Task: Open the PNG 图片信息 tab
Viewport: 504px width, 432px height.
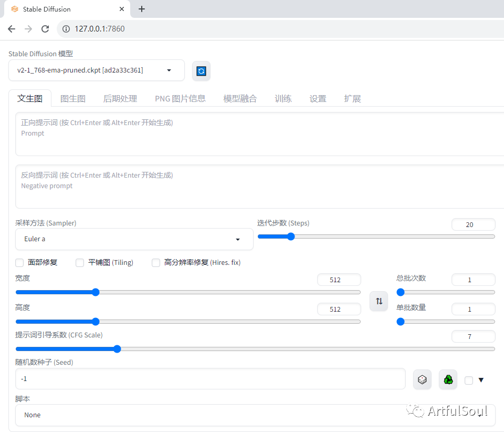Action: point(180,98)
